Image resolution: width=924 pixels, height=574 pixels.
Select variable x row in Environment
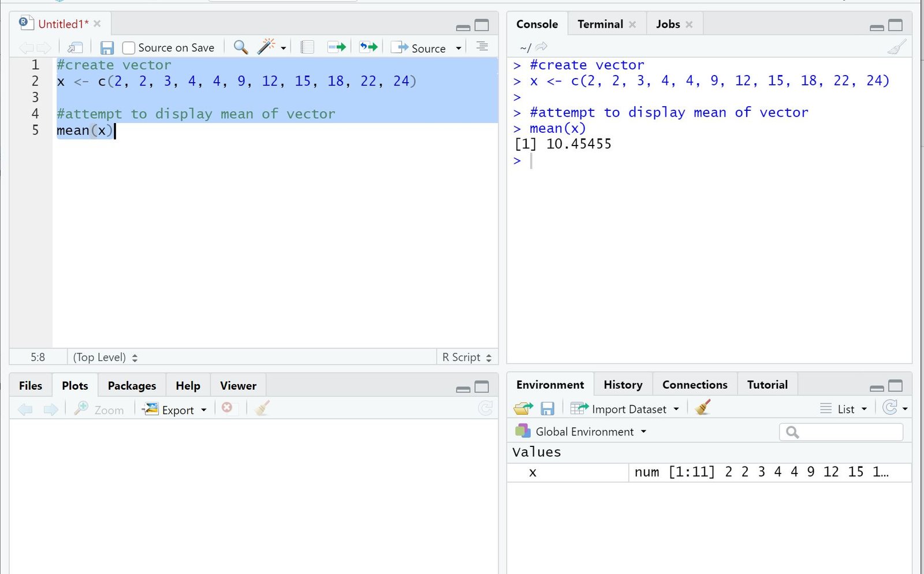[x=709, y=472]
